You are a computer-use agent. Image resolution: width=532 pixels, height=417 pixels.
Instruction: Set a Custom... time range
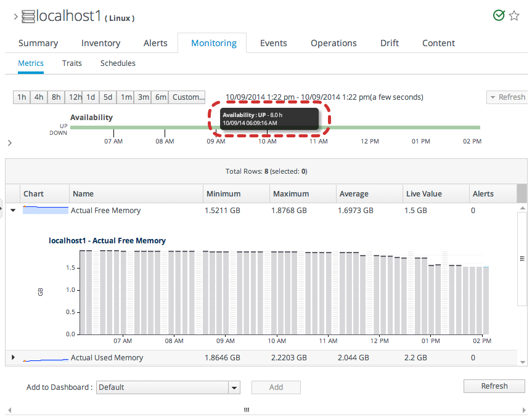click(187, 97)
